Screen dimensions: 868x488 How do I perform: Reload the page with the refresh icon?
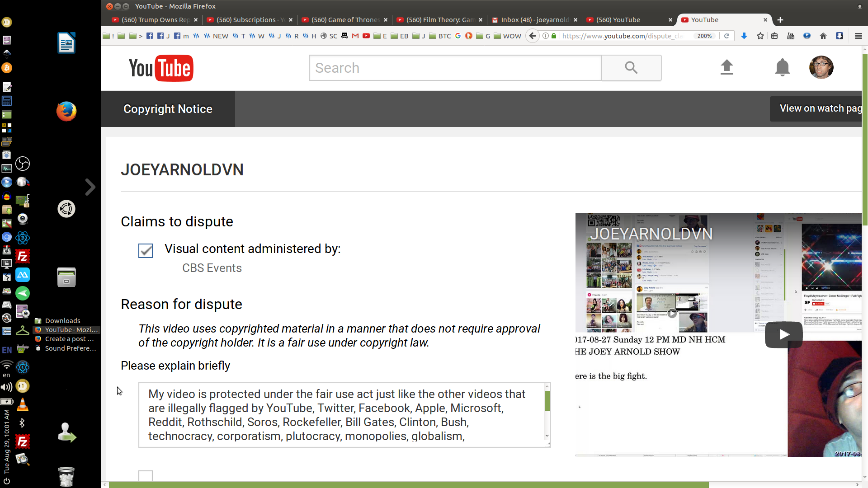(x=726, y=36)
